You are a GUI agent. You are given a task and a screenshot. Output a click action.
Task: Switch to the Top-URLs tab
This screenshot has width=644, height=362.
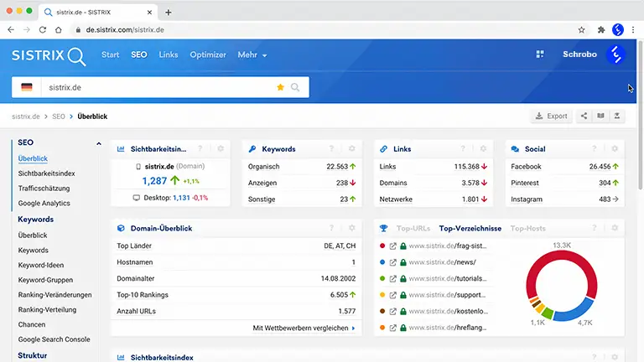pos(413,228)
